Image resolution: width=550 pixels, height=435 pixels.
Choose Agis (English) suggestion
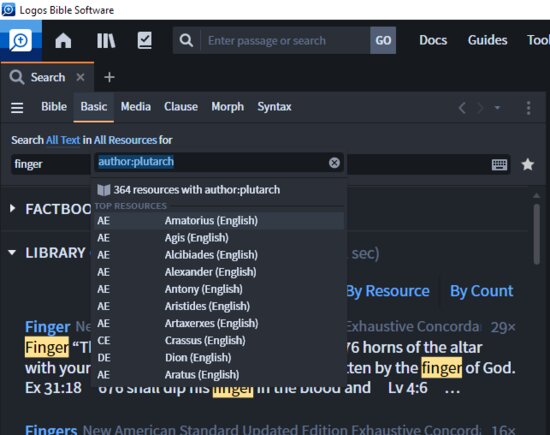219,238
